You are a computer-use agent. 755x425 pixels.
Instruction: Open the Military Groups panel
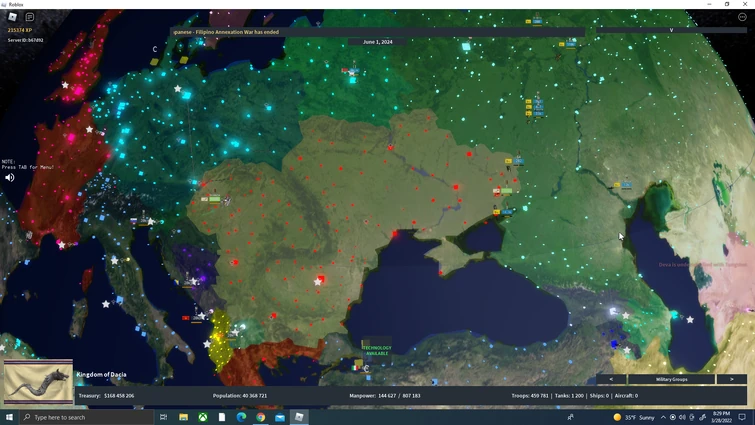coord(671,379)
